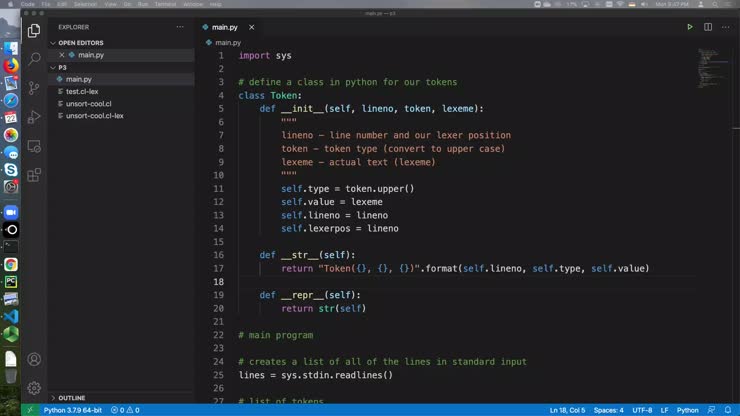Open Terminal from the dock
This screenshot has width=740, height=416.
pos(11,247)
